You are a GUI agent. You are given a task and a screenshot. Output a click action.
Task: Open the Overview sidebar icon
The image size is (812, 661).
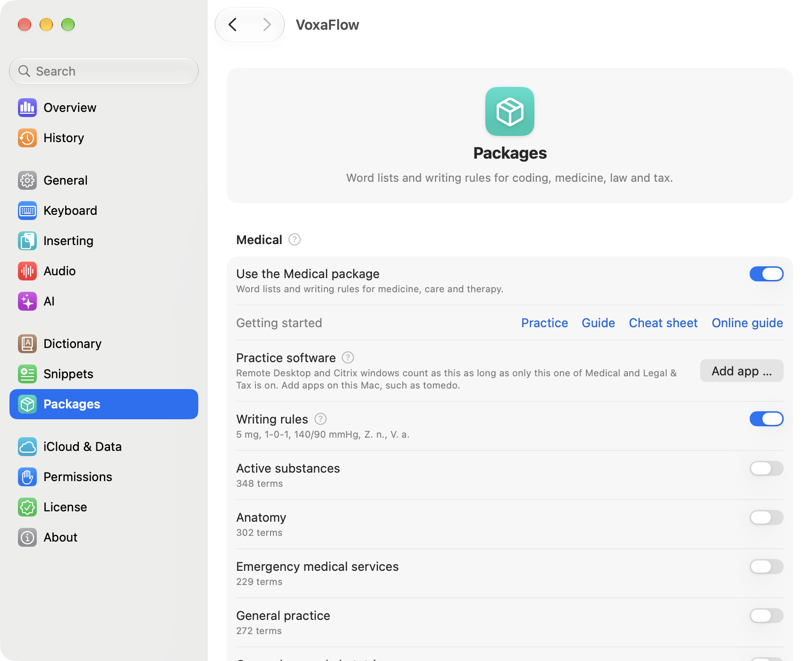click(x=27, y=108)
